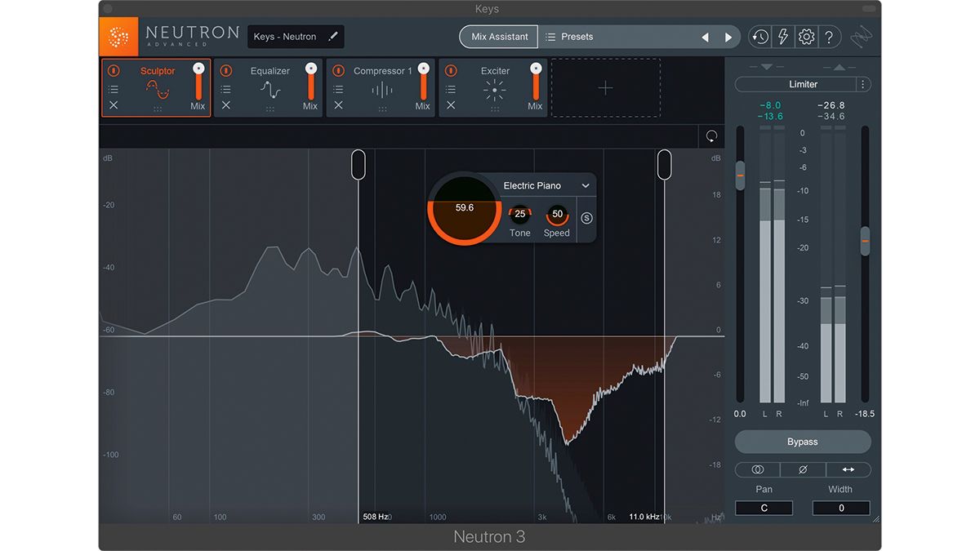Open the Limiter options three-dot menu
980x551 pixels.
[x=863, y=84]
